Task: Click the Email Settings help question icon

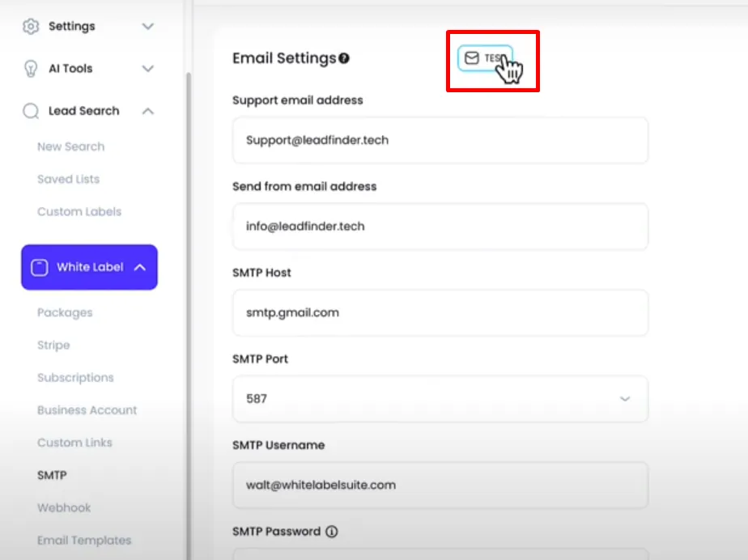Action: point(344,58)
